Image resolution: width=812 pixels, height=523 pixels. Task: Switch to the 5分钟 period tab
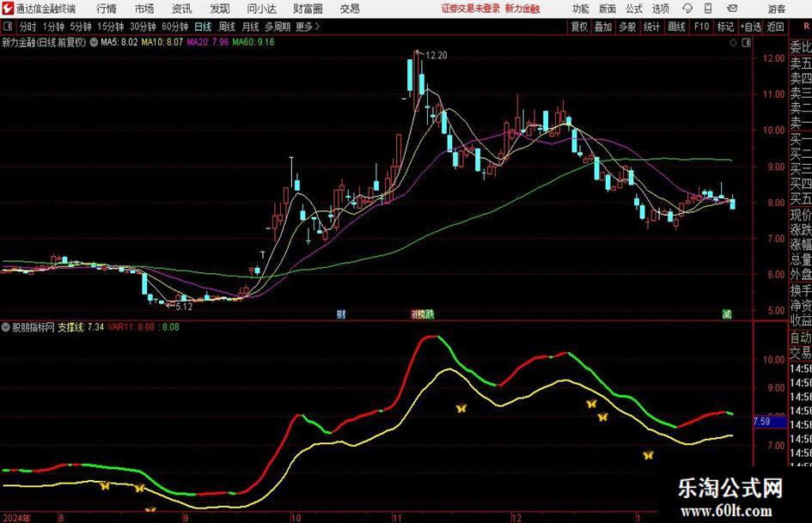click(80, 27)
